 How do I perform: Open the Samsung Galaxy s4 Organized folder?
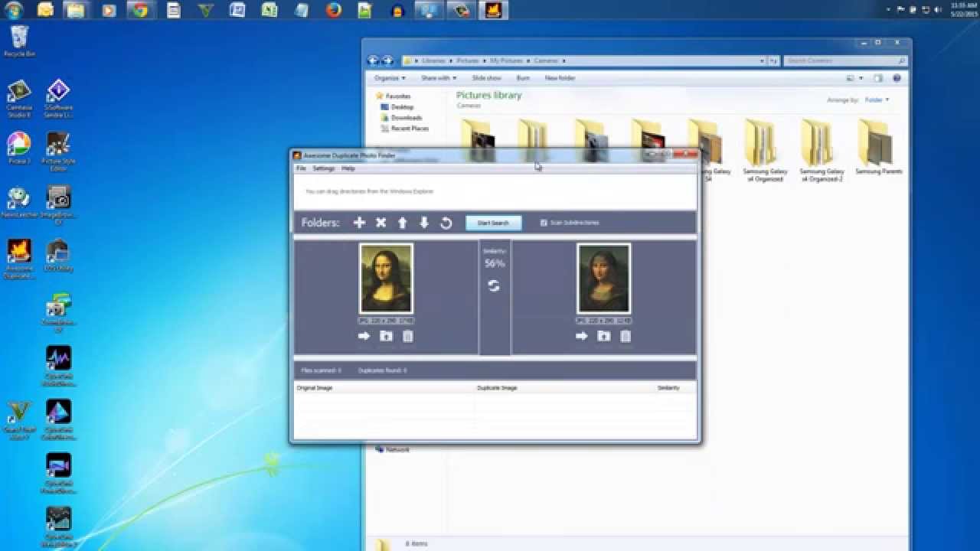pyautogui.click(x=765, y=150)
